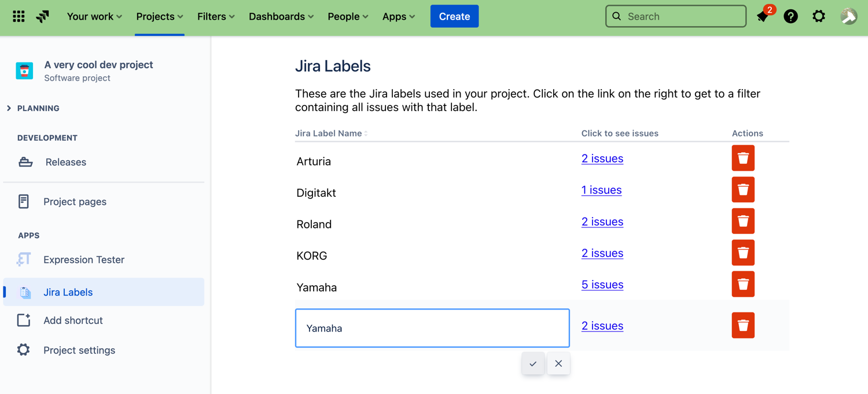Delete the KORG label
Image resolution: width=868 pixels, height=394 pixels.
tap(743, 253)
